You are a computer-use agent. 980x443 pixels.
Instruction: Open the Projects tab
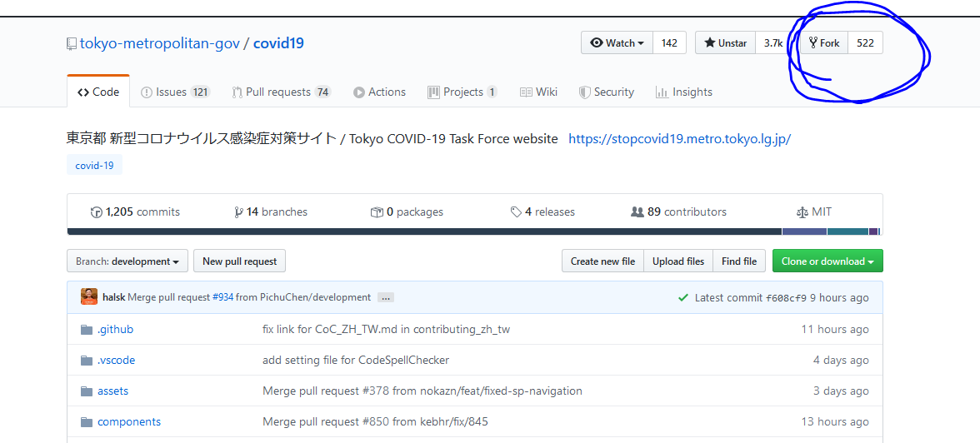pyautogui.click(x=462, y=92)
